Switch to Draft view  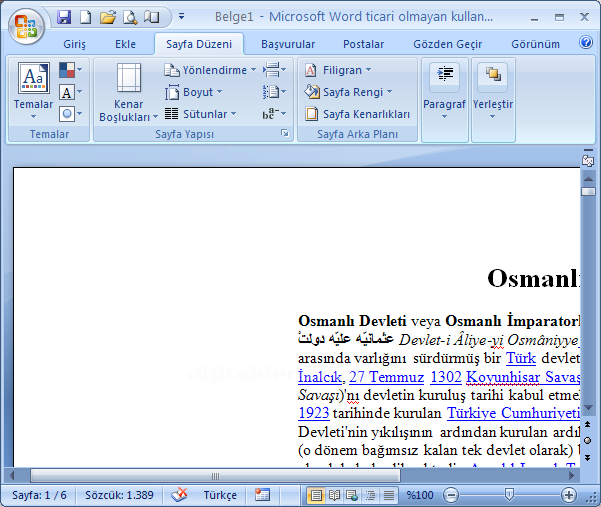[x=389, y=496]
